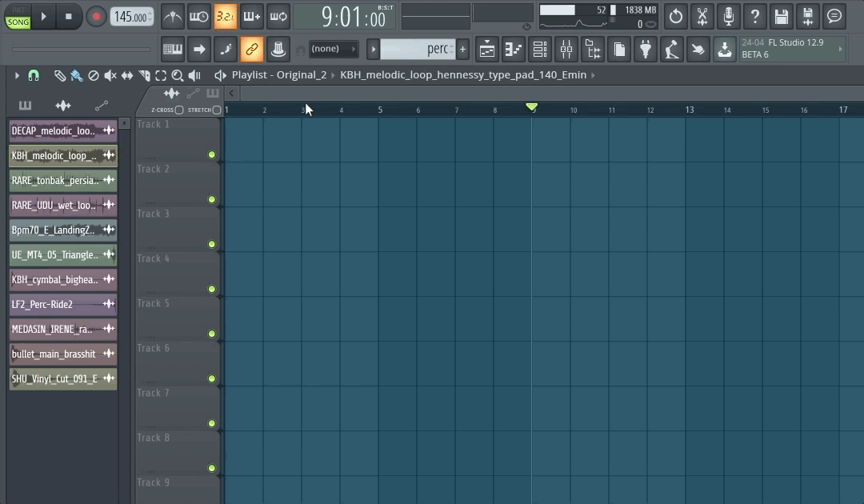The image size is (864, 504).
Task: Open the browser folder-tree icon
Action: click(593, 50)
